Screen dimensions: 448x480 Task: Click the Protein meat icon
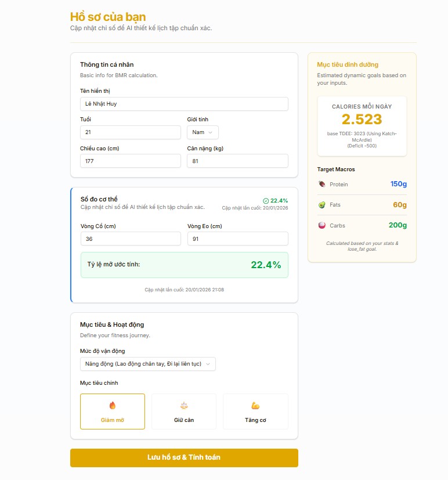pos(322,184)
